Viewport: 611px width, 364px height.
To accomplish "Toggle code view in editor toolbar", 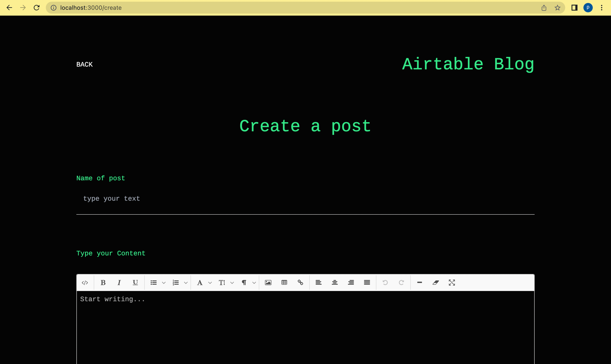I will pos(85,283).
